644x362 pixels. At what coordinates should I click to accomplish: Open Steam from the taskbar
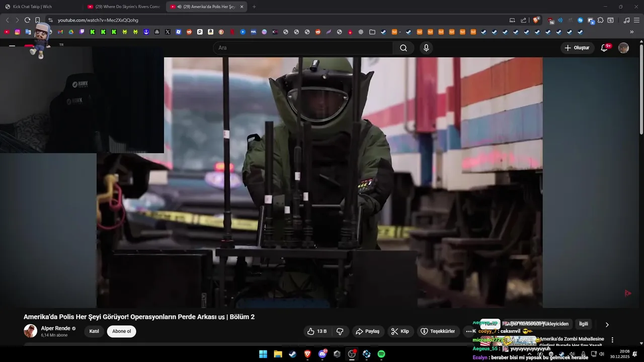coord(292,354)
